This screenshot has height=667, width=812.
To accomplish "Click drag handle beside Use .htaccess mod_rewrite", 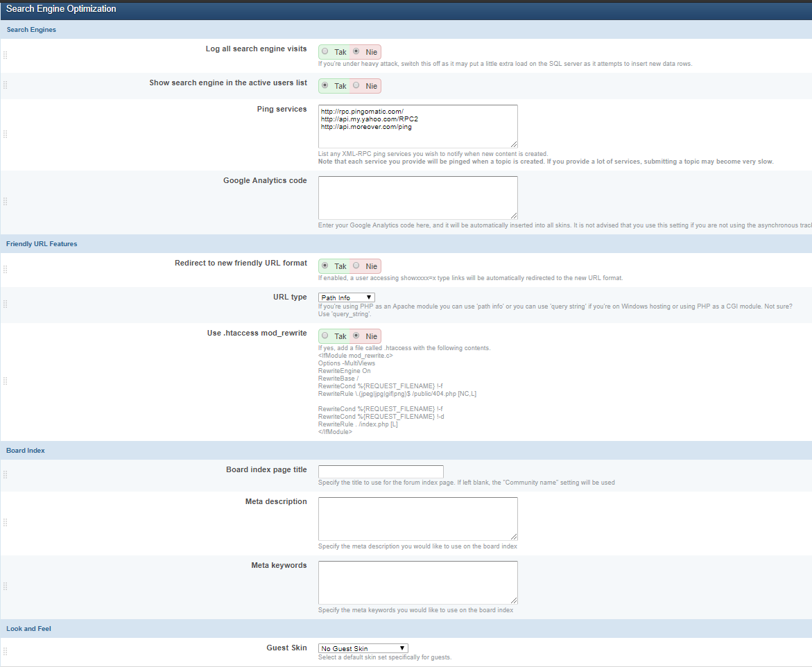I will tap(6, 381).
